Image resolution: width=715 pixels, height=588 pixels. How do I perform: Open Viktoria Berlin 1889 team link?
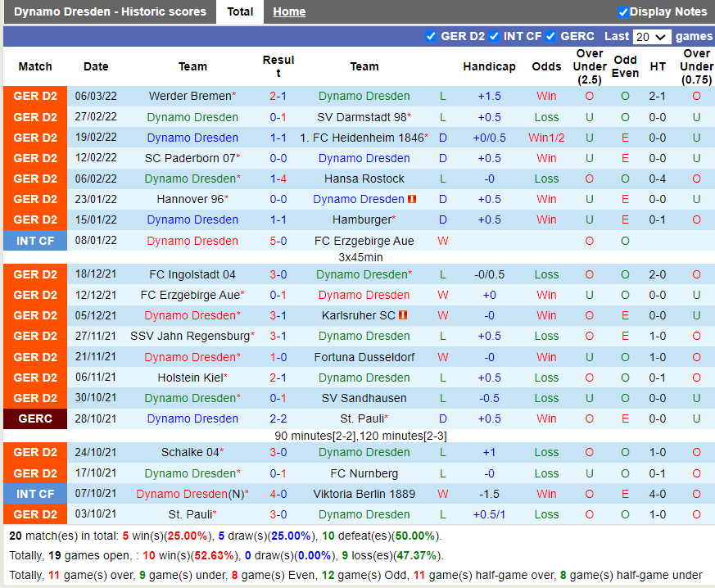pyautogui.click(x=364, y=494)
